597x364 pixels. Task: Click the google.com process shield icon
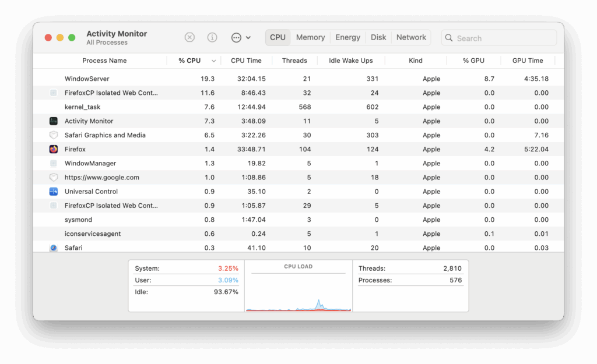coord(54,178)
